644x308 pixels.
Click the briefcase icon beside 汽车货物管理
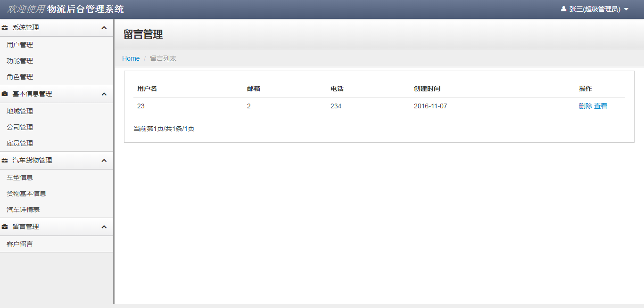pos(5,161)
